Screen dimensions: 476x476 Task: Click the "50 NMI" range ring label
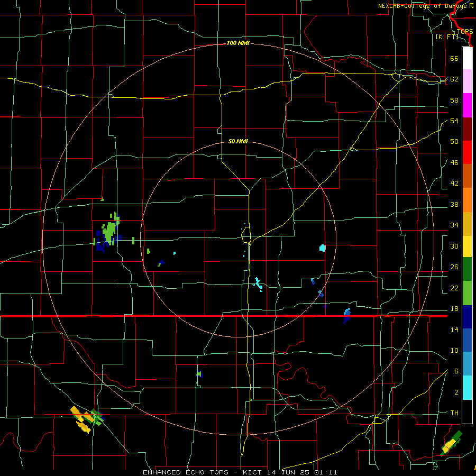[238, 141]
